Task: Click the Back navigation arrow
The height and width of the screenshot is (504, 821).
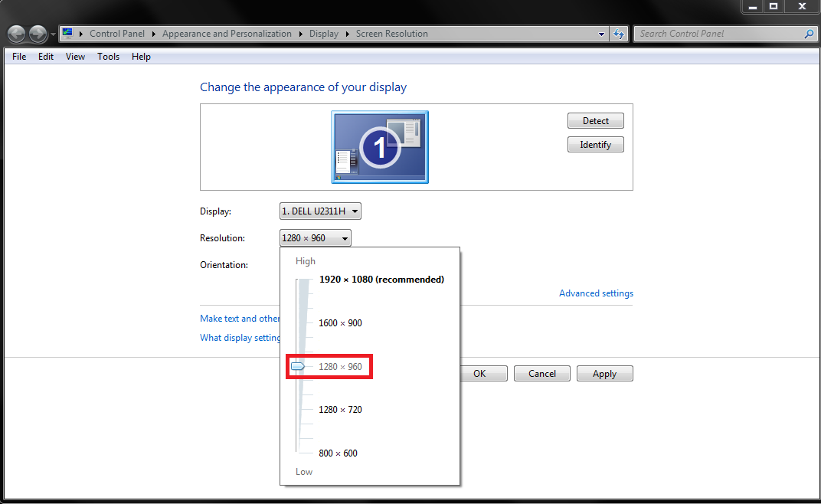Action: 17,34
